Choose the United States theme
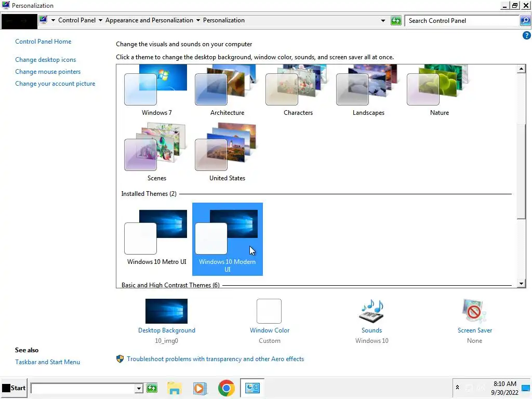The image size is (532, 399). [x=227, y=152]
